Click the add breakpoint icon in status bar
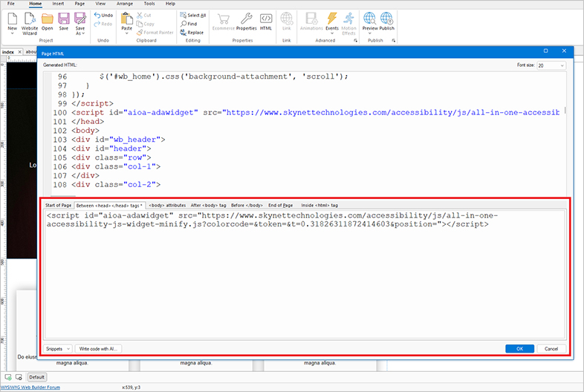The image size is (584, 392). coord(8,377)
